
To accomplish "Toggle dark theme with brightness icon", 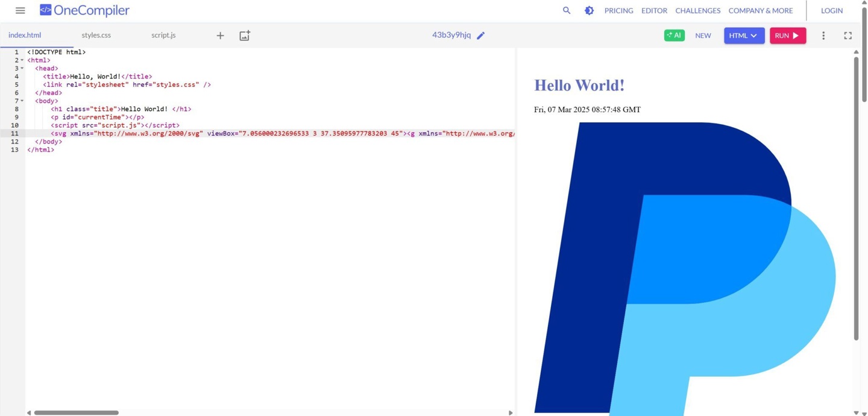I will 589,10.
